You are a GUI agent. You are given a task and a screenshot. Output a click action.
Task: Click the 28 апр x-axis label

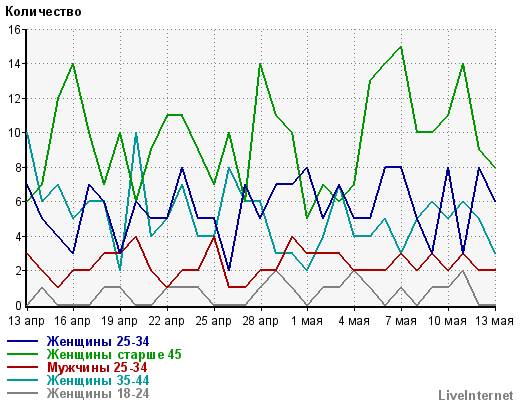pyautogui.click(x=260, y=321)
